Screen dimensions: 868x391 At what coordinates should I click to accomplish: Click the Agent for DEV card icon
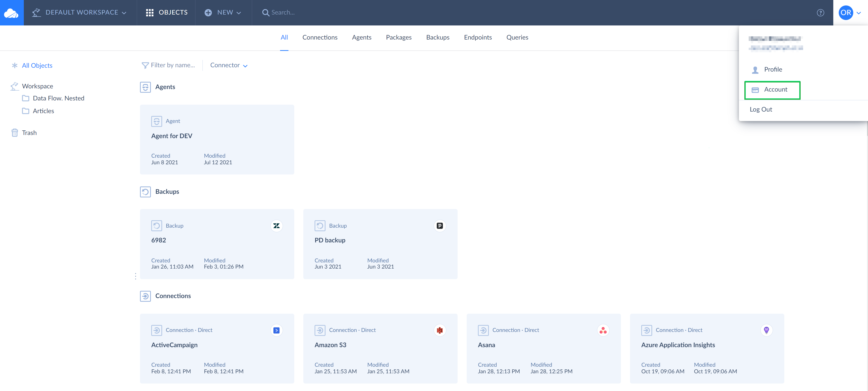click(x=157, y=121)
